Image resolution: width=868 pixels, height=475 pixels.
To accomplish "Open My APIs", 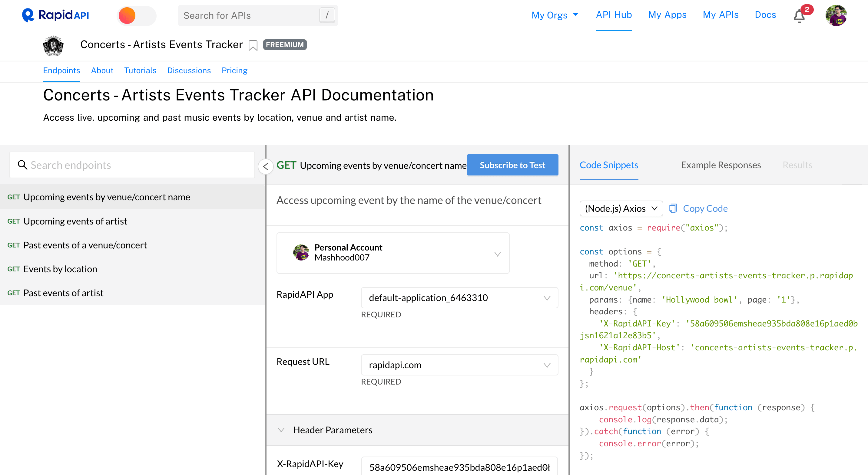I will click(721, 15).
